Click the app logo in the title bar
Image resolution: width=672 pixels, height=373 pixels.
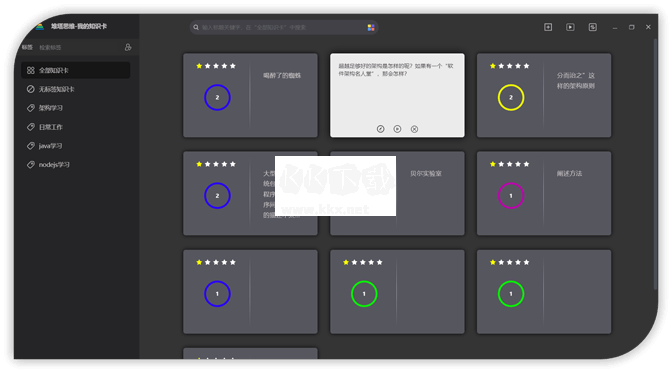[x=40, y=27]
